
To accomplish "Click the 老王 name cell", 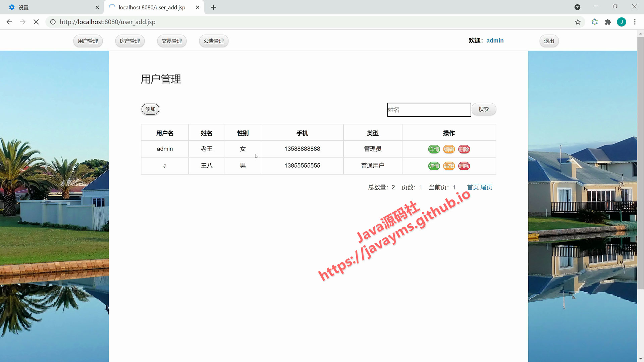I will (207, 149).
